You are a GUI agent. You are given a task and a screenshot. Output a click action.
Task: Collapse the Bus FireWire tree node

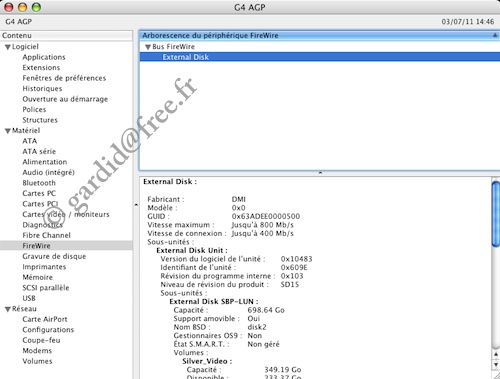tap(148, 47)
